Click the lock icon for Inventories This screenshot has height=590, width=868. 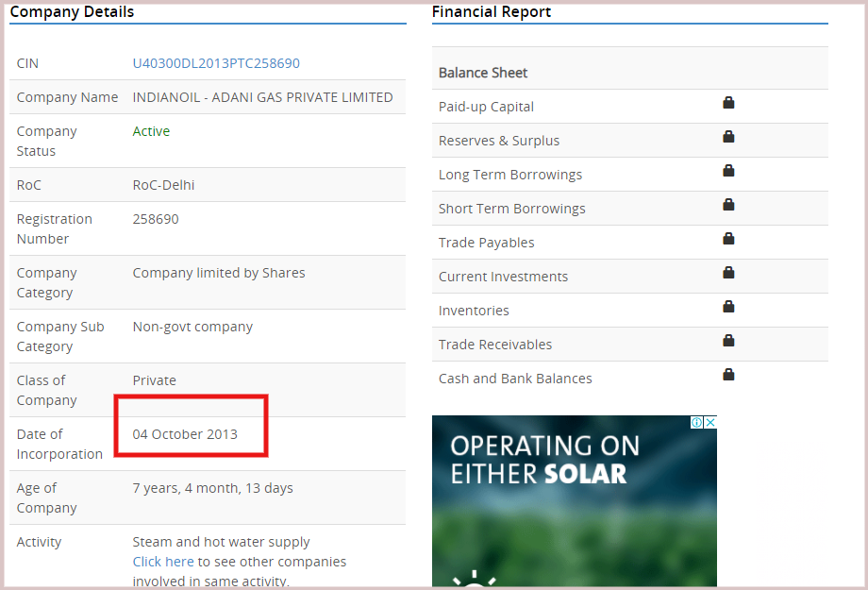coord(728,307)
